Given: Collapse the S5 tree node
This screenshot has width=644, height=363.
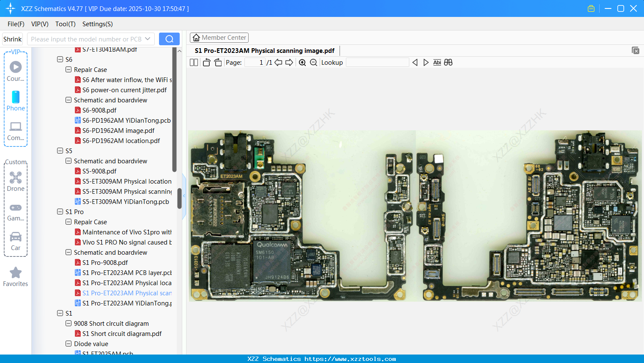Looking at the screenshot, I should coord(60,151).
